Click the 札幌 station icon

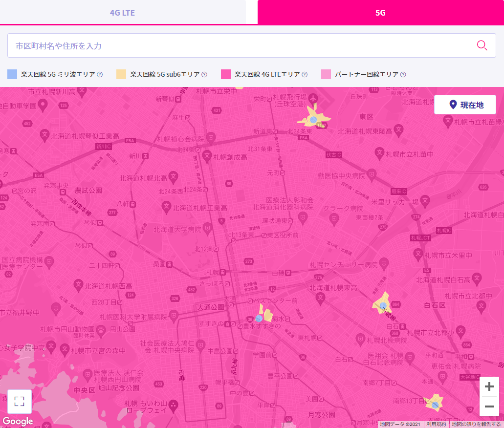222,273
